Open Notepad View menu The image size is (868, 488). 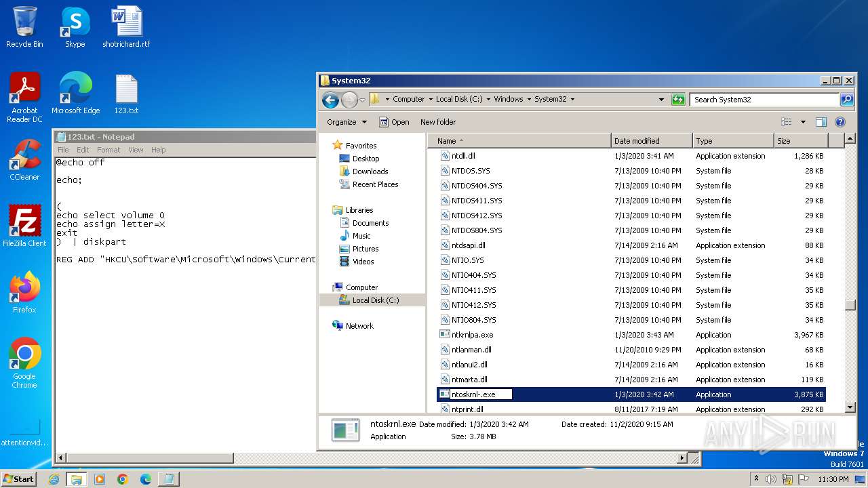coord(136,150)
